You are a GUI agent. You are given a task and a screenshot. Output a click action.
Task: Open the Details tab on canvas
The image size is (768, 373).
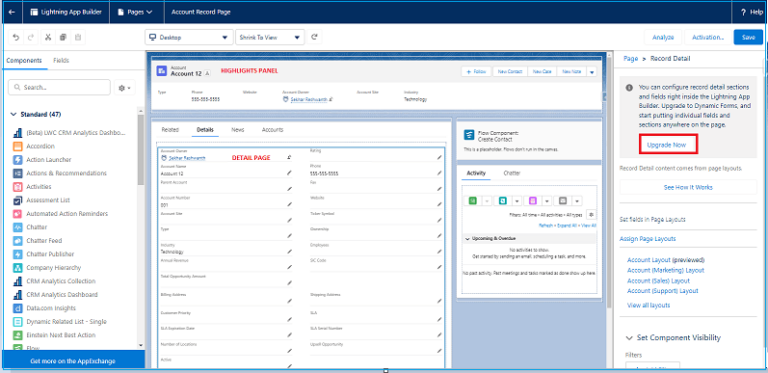205,130
